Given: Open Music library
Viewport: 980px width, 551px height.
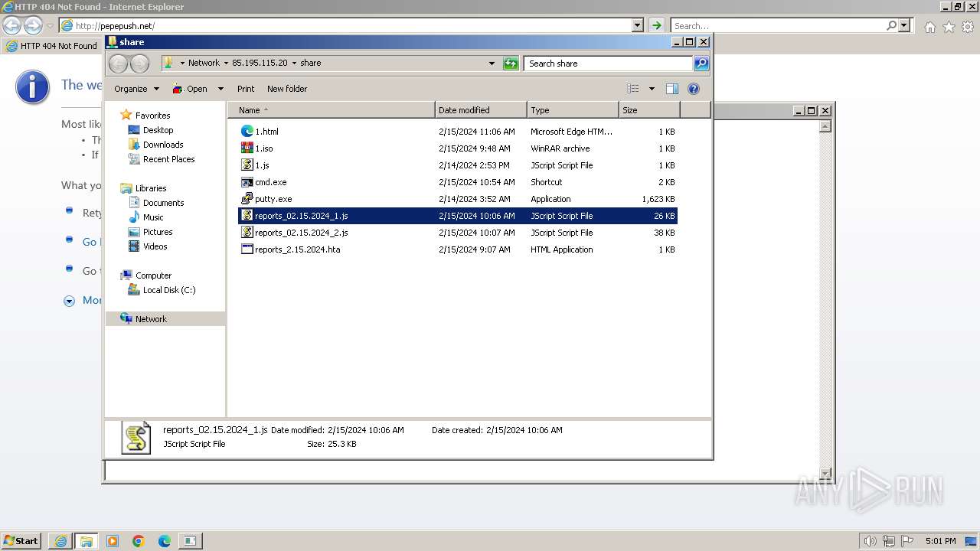Looking at the screenshot, I should pyautogui.click(x=153, y=217).
